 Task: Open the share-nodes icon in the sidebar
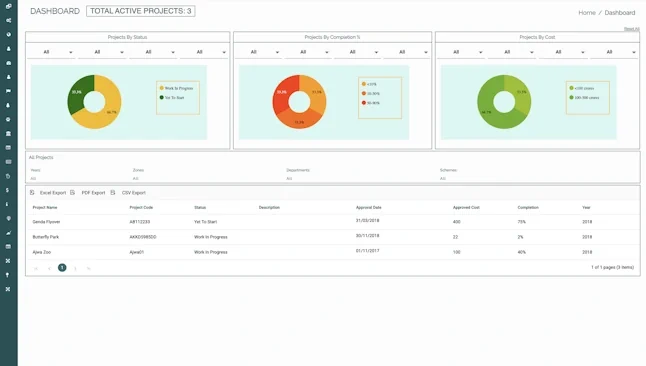click(x=8, y=20)
